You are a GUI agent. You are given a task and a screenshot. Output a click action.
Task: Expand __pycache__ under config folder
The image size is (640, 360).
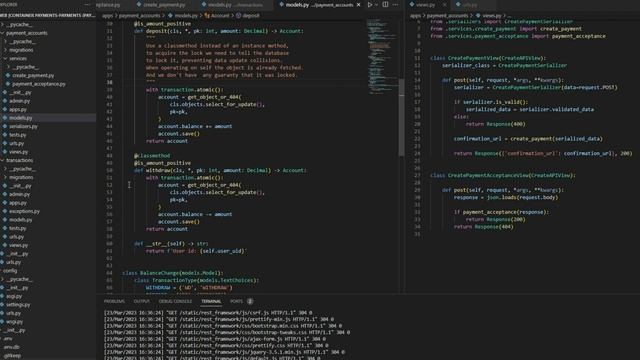(3, 279)
